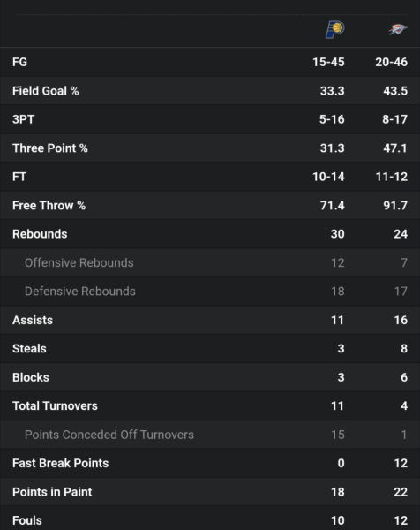Select the FG stat row label

pos(19,62)
